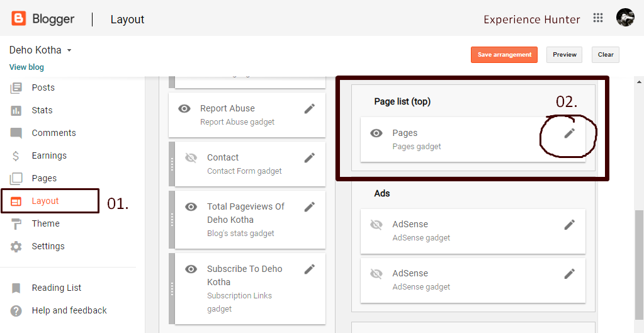Screen dimensions: 644x333
Task: Click 'Subscription Links gadget' subtitle
Action: click(x=239, y=302)
